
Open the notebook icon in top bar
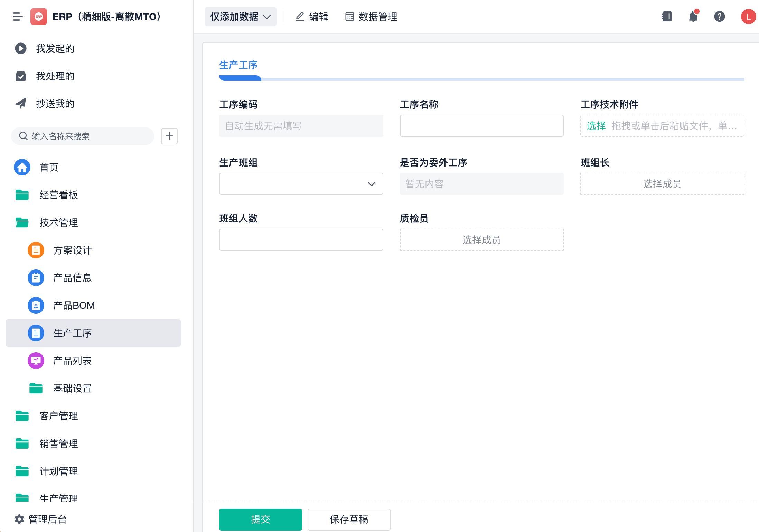tap(667, 17)
